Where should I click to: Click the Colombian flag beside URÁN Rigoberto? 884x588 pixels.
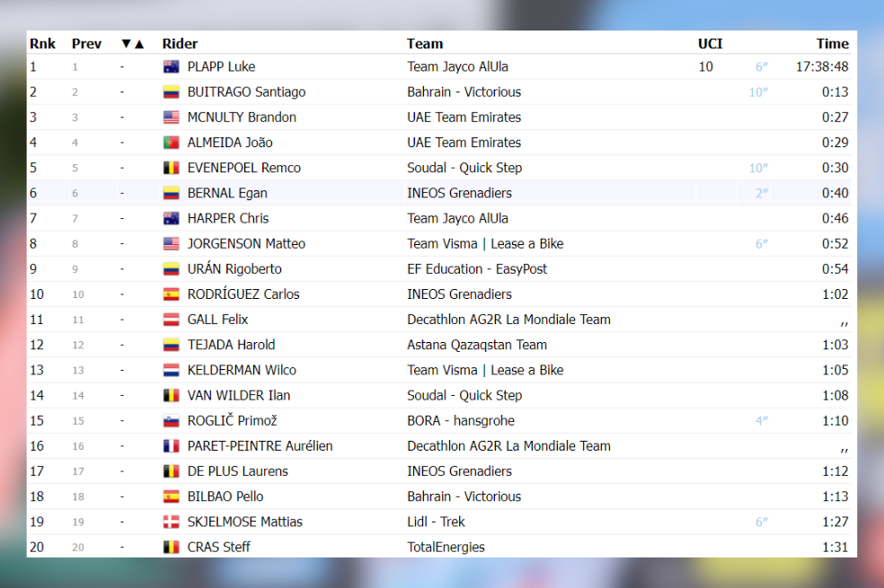172,269
